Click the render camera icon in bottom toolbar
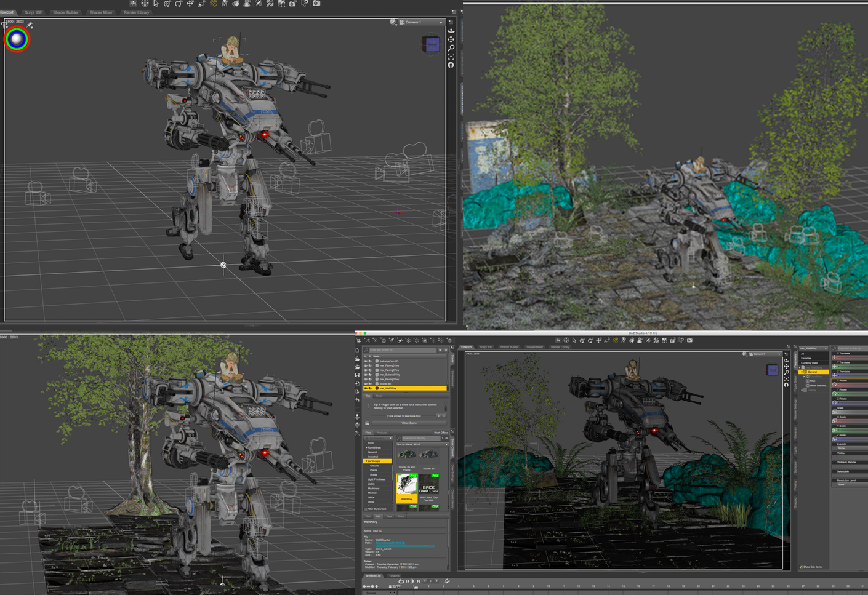This screenshot has width=868, height=595. coord(689,340)
